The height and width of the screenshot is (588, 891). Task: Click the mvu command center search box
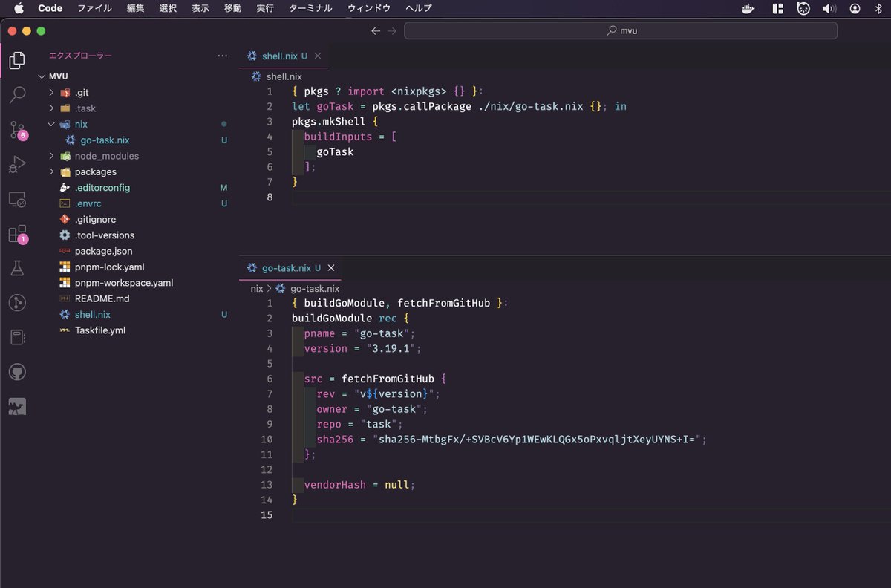tap(621, 30)
